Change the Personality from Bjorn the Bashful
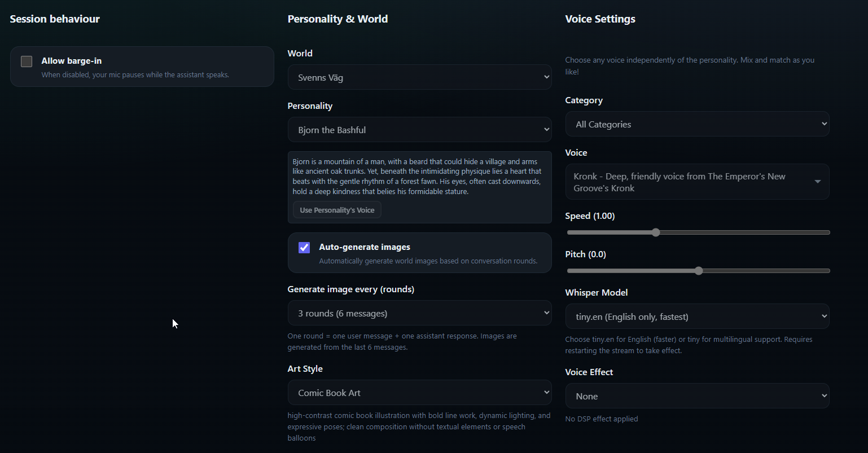Viewport: 868px width, 453px height. pos(419,129)
